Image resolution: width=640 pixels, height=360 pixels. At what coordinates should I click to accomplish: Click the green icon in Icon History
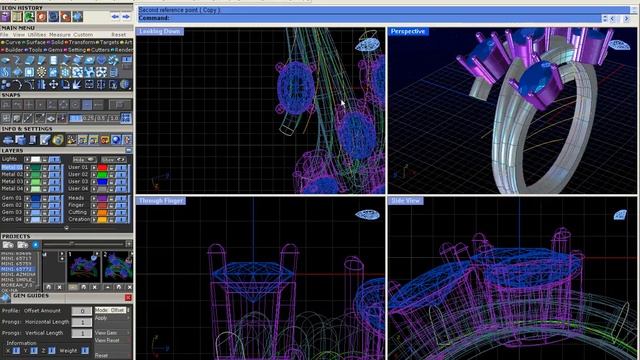(x=29, y=17)
